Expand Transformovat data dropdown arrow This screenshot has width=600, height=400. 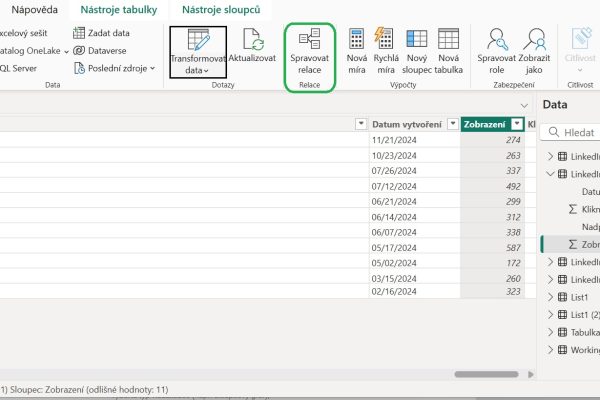[206, 71]
